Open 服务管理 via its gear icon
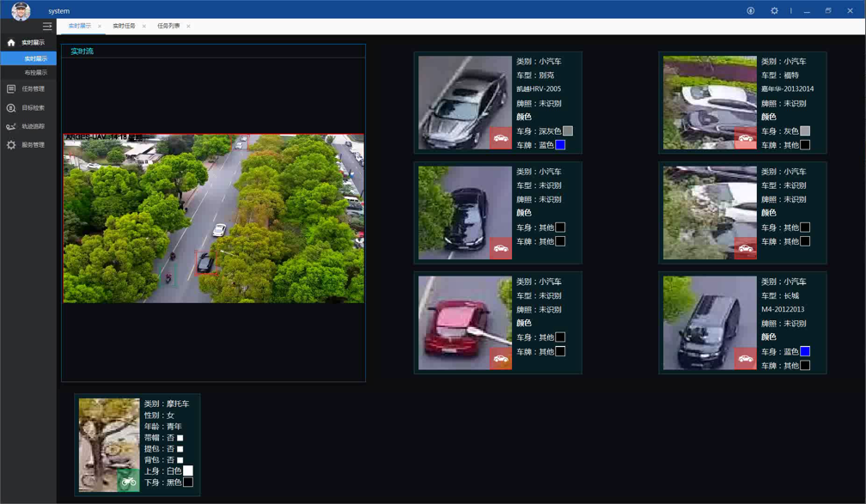 pos(11,145)
